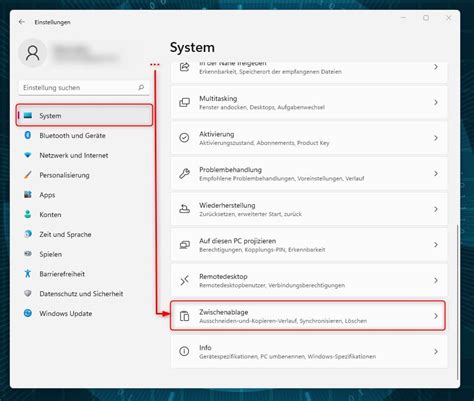474x401 pixels.
Task: Expand the Info chevron
Action: 436,351
